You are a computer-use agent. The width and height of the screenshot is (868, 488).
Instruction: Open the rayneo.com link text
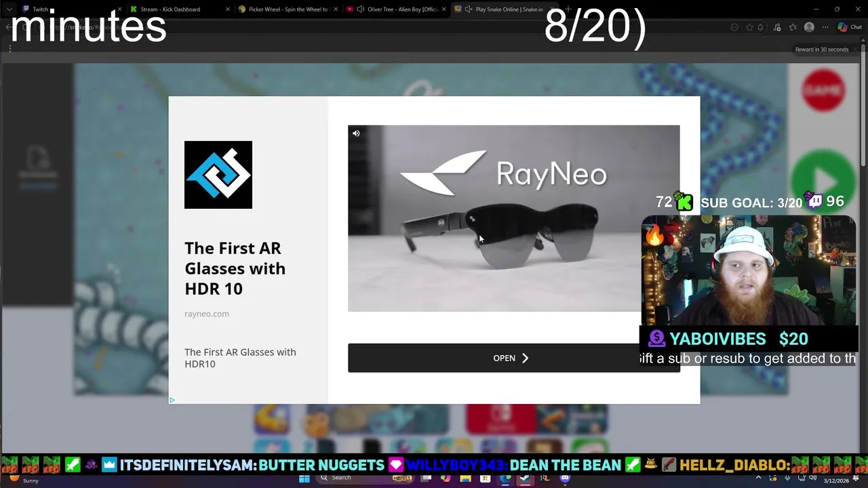(207, 314)
